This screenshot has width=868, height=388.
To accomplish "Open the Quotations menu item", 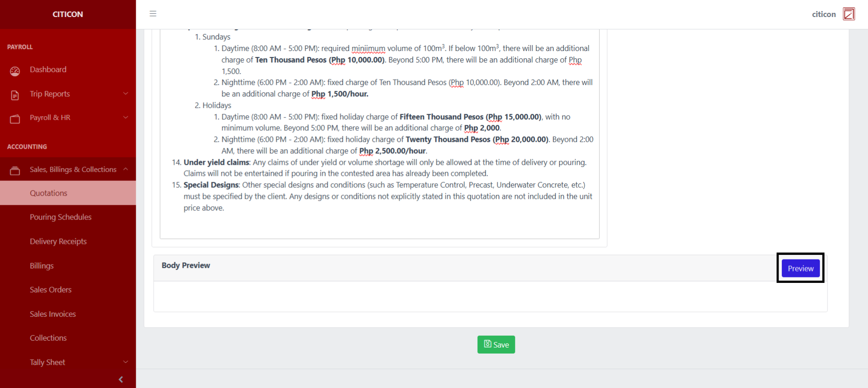I will (49, 193).
